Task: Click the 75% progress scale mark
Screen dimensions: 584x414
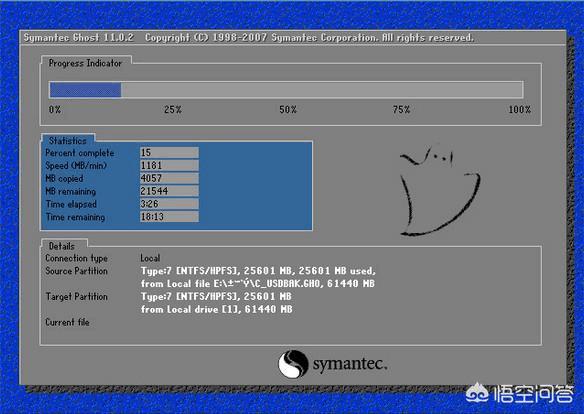Action: click(x=402, y=109)
